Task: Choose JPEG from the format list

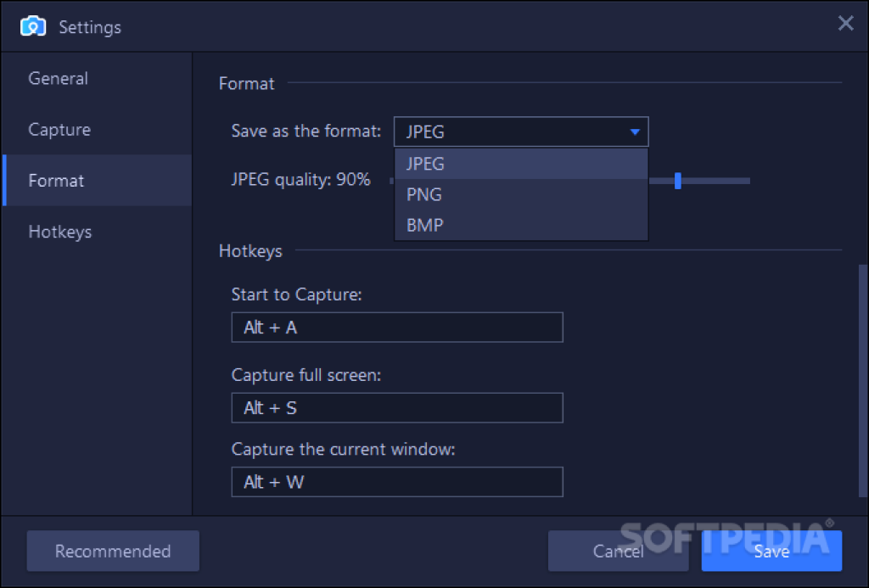Action: pyautogui.click(x=521, y=164)
